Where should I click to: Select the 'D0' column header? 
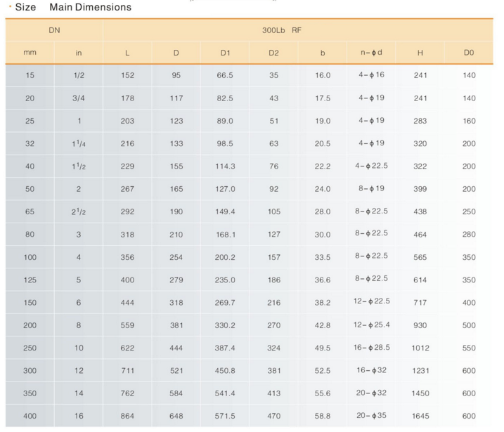click(469, 53)
